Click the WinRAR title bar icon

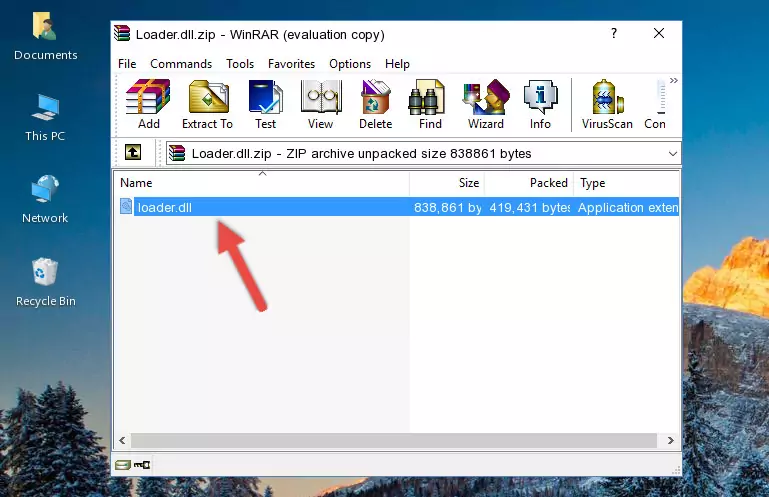click(122, 33)
